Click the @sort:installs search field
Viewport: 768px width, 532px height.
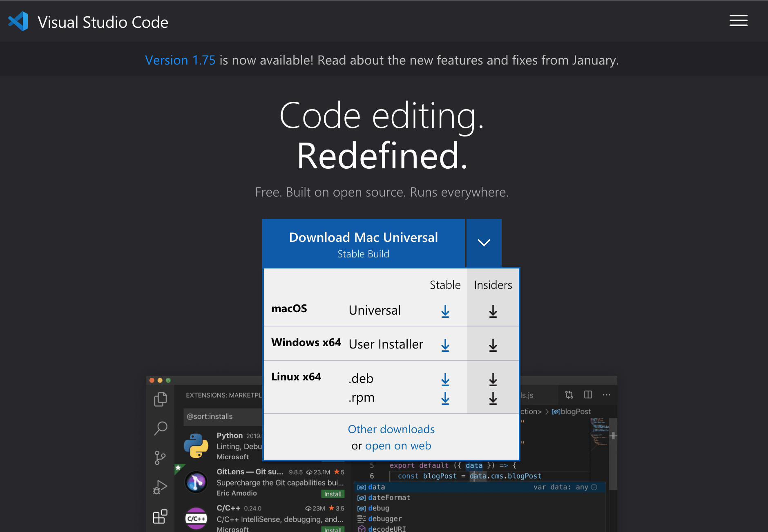(223, 416)
